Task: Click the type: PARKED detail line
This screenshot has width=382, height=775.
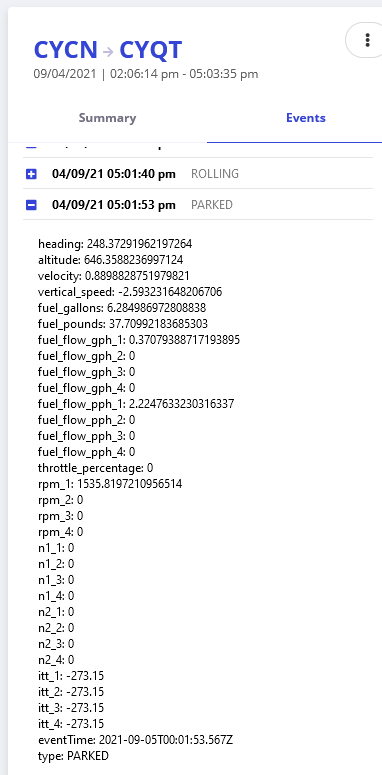Action: pos(73,756)
